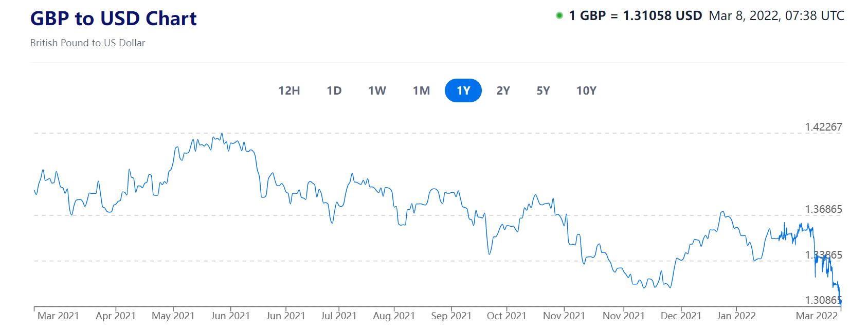Click the 1.36865 y-axis label
Screen dimensions: 868x329
tap(823, 209)
